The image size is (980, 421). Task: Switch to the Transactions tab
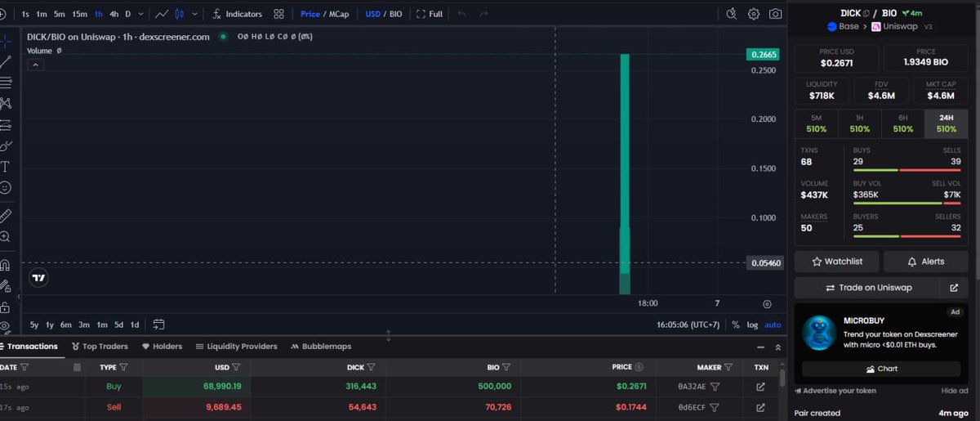point(29,347)
